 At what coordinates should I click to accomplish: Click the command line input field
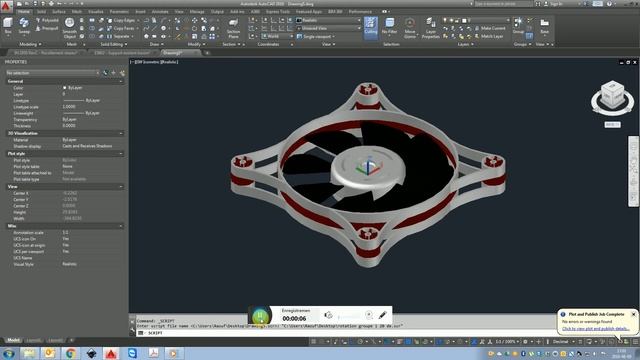point(347,333)
